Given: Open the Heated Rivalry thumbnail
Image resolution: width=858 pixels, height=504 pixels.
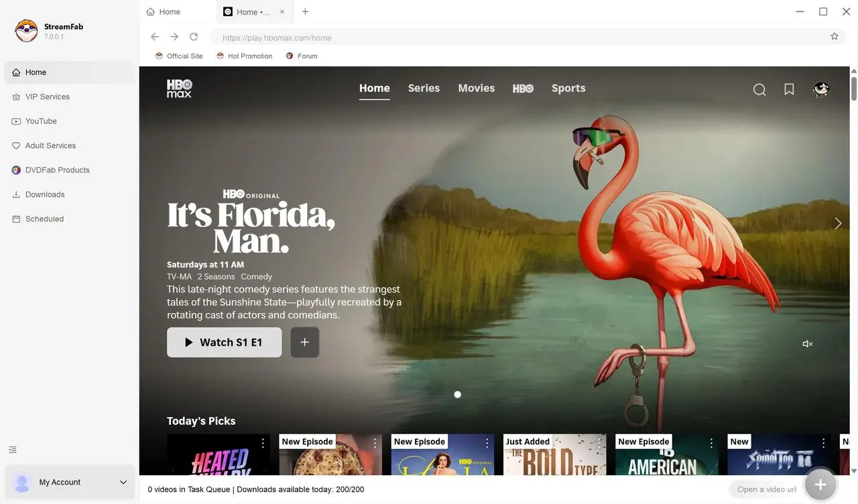Looking at the screenshot, I should (218, 455).
